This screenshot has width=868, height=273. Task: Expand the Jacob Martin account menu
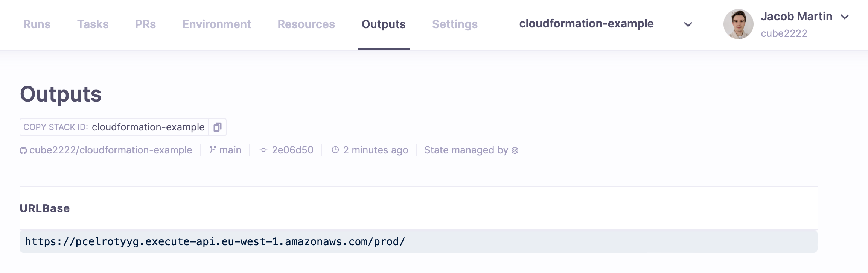(x=845, y=17)
